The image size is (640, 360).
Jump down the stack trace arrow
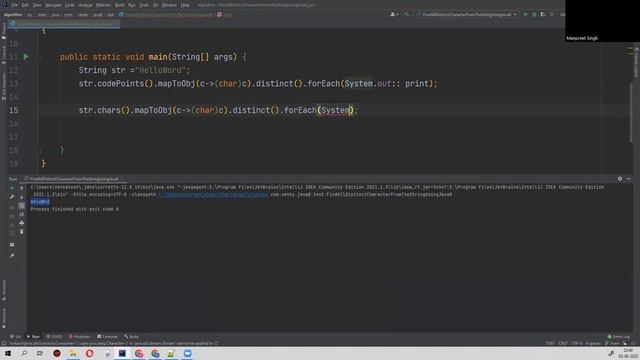click(x=22, y=197)
